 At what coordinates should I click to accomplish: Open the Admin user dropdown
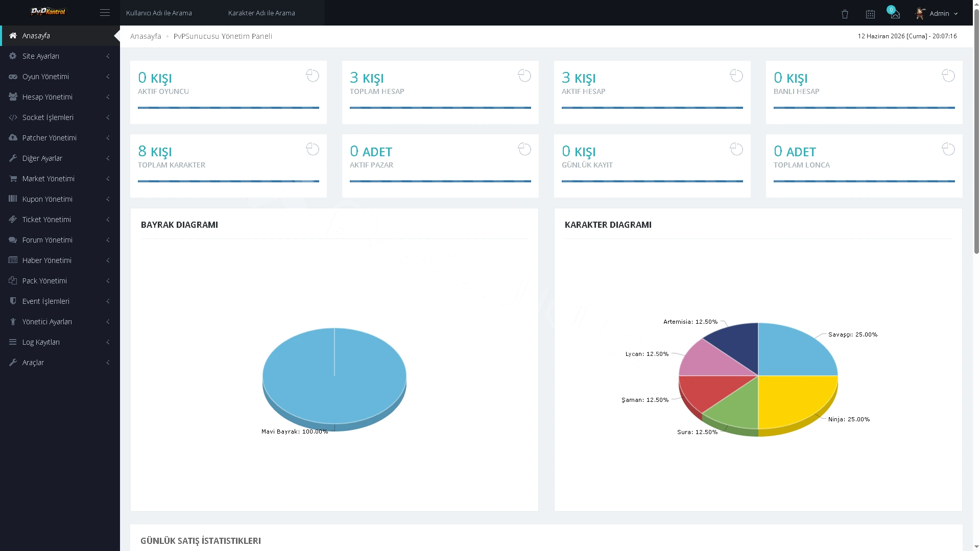[937, 13]
